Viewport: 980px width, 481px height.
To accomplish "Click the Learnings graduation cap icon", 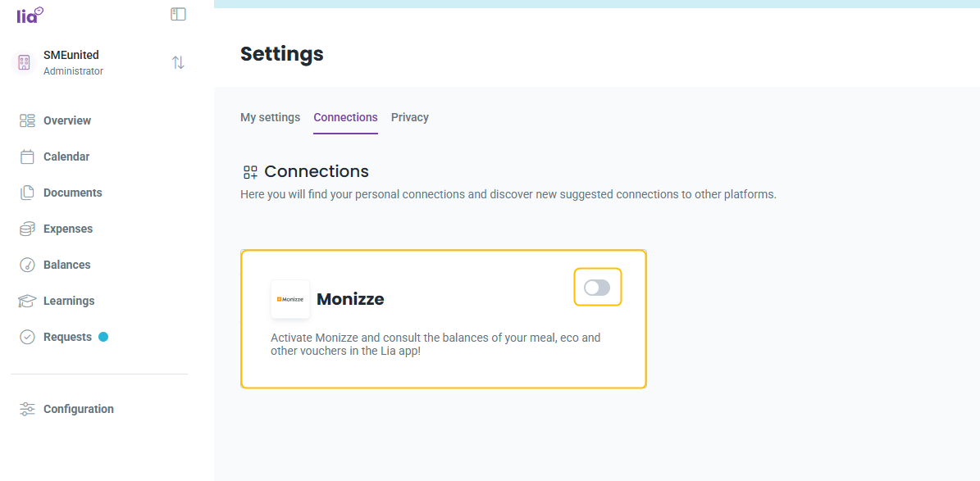I will (27, 301).
